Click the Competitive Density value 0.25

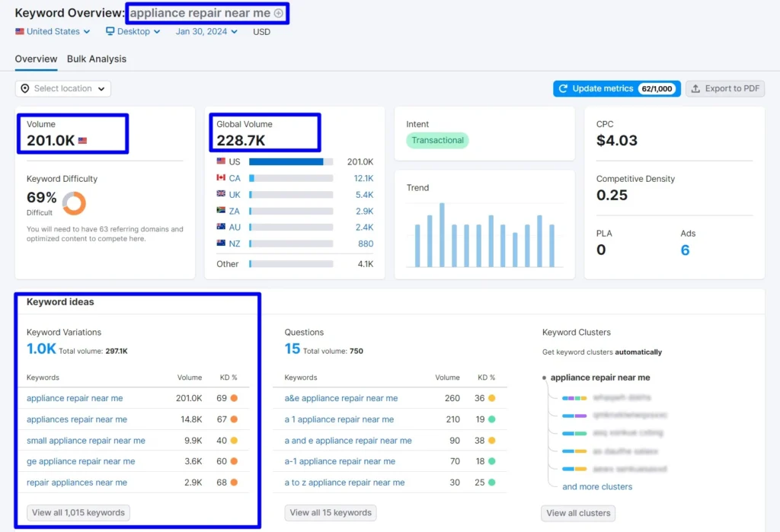click(612, 195)
